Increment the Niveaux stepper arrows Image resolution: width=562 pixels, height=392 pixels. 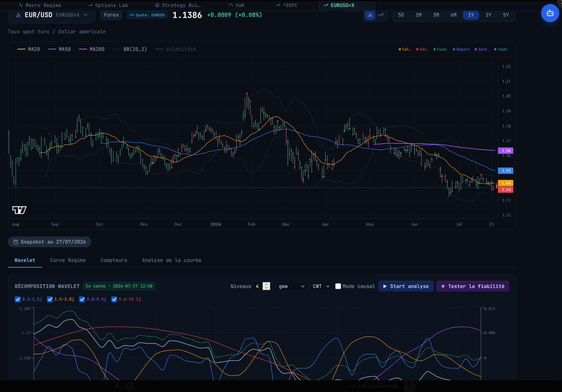click(266, 284)
